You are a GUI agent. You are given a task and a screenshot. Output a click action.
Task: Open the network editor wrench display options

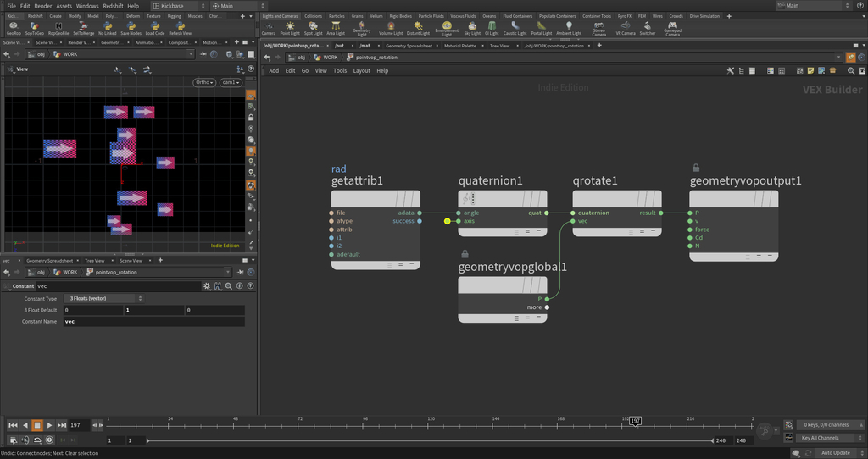pos(730,71)
